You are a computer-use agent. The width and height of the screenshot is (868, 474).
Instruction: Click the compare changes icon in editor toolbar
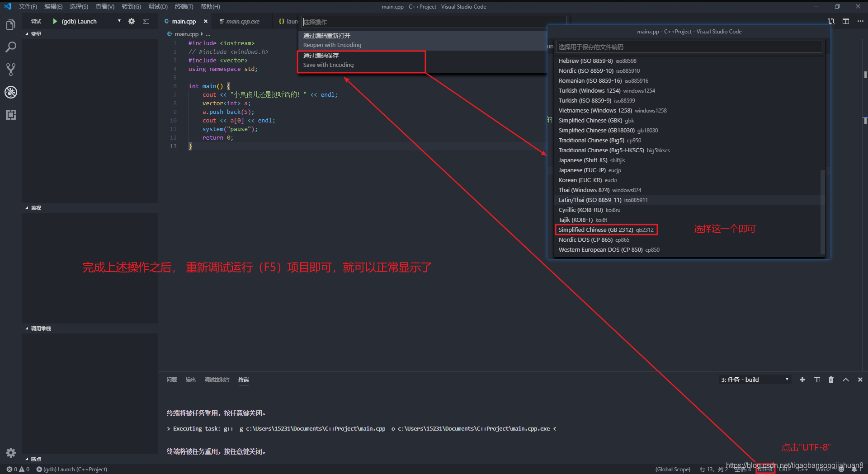[831, 21]
